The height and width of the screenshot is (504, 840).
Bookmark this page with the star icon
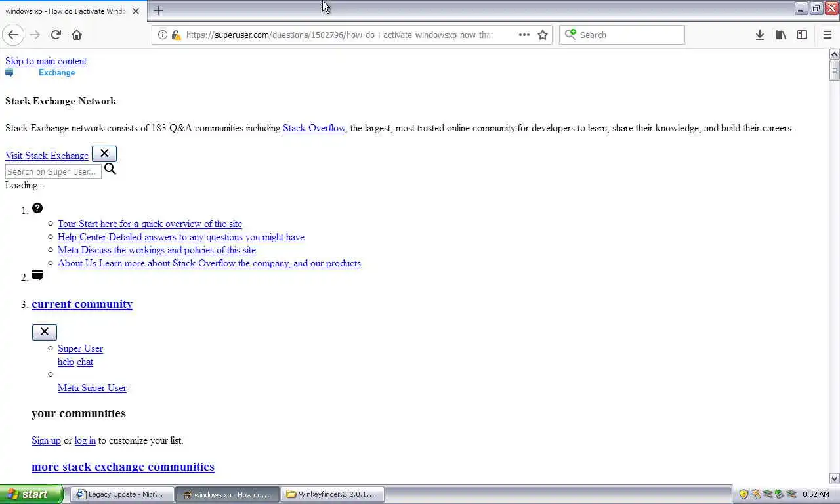click(543, 35)
